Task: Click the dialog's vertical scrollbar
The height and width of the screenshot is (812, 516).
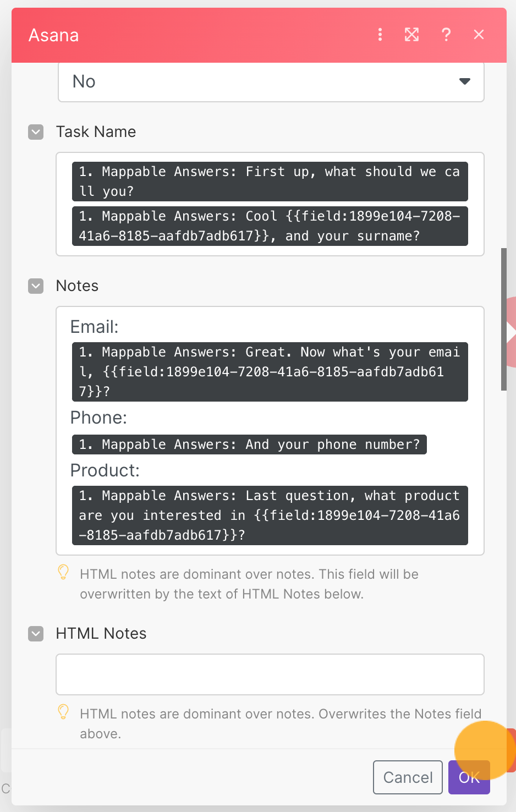Action: 504,319
